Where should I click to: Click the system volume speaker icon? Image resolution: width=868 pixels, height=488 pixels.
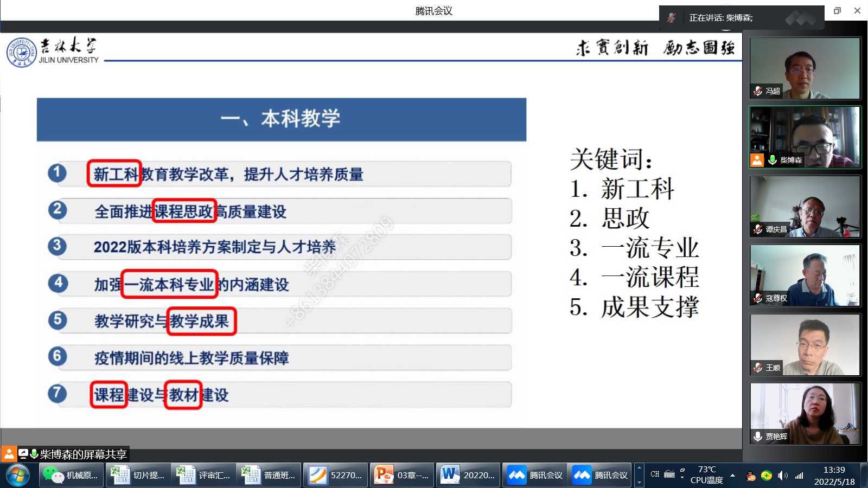coord(782,476)
